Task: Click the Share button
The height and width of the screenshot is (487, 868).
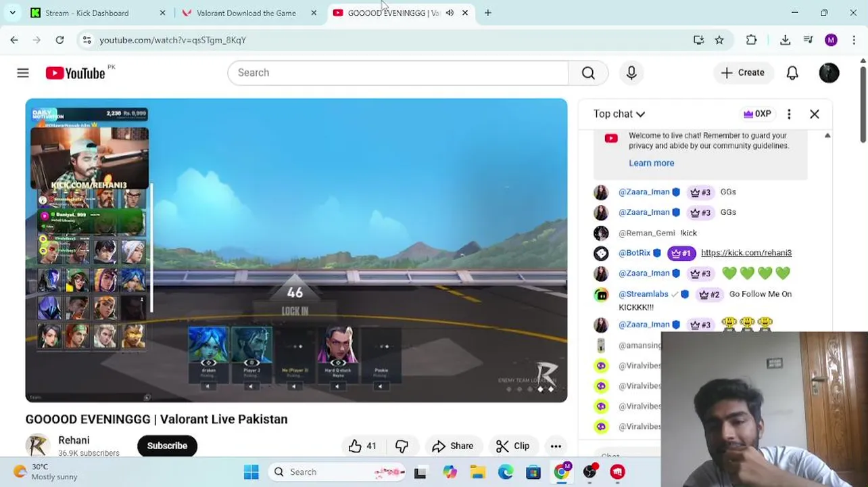Action: [453, 446]
